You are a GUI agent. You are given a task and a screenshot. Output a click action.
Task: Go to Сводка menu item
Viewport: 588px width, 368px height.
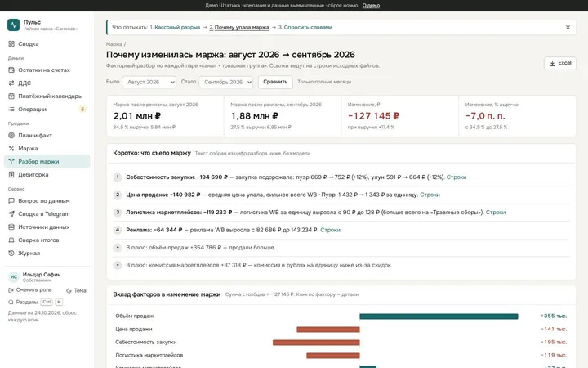coord(47,44)
